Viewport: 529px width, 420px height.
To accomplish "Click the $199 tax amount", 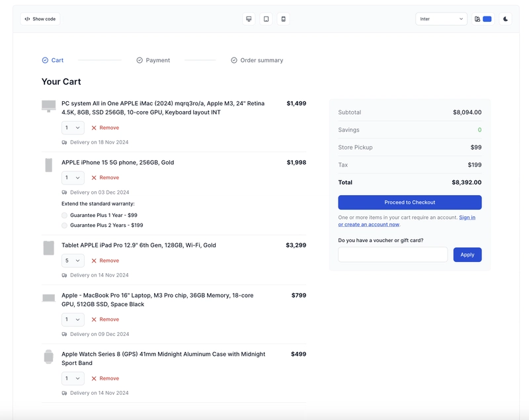I will [x=475, y=165].
